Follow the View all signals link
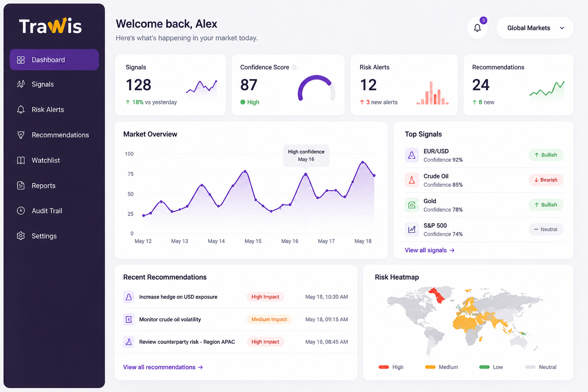This screenshot has height=392, width=588. tap(430, 250)
